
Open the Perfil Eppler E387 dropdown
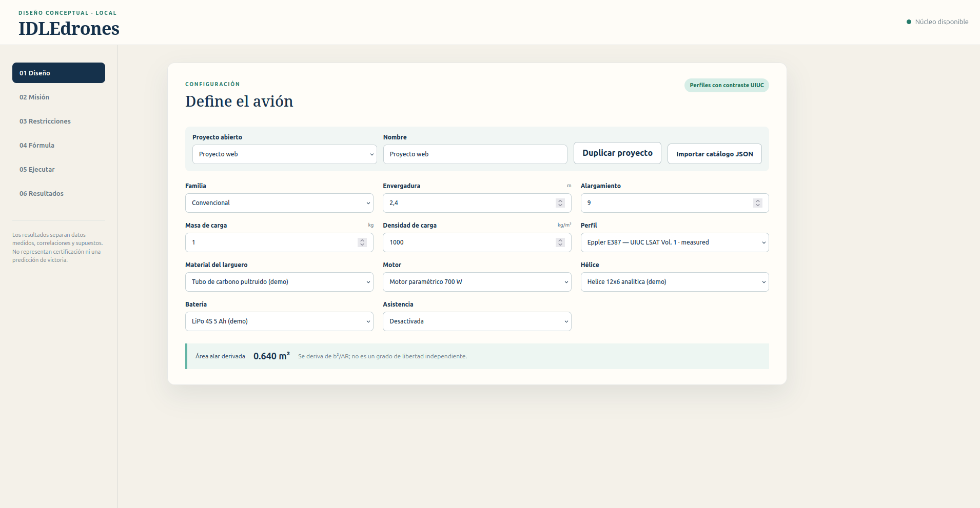(x=675, y=242)
